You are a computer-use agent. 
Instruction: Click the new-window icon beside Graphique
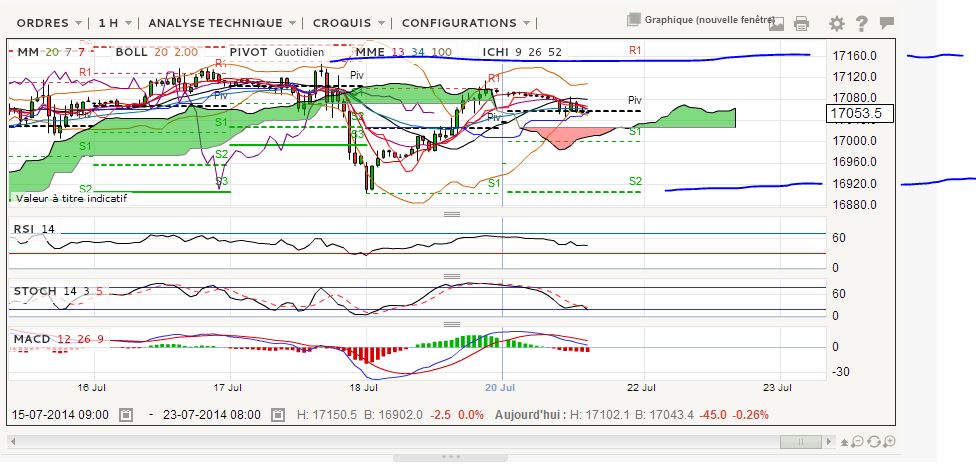pyautogui.click(x=634, y=19)
